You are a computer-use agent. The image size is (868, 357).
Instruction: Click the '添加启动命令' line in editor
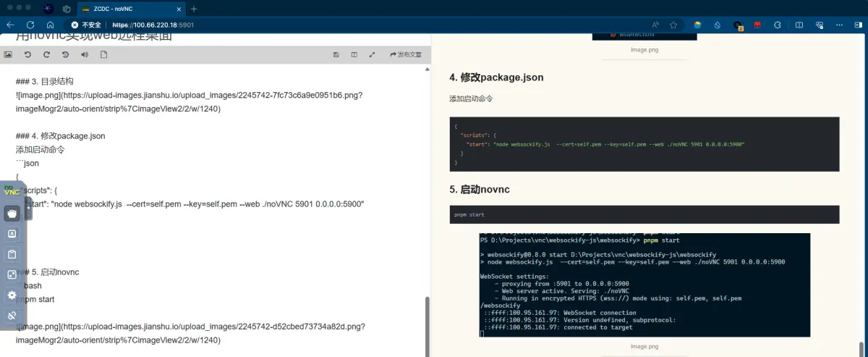pyautogui.click(x=41, y=149)
